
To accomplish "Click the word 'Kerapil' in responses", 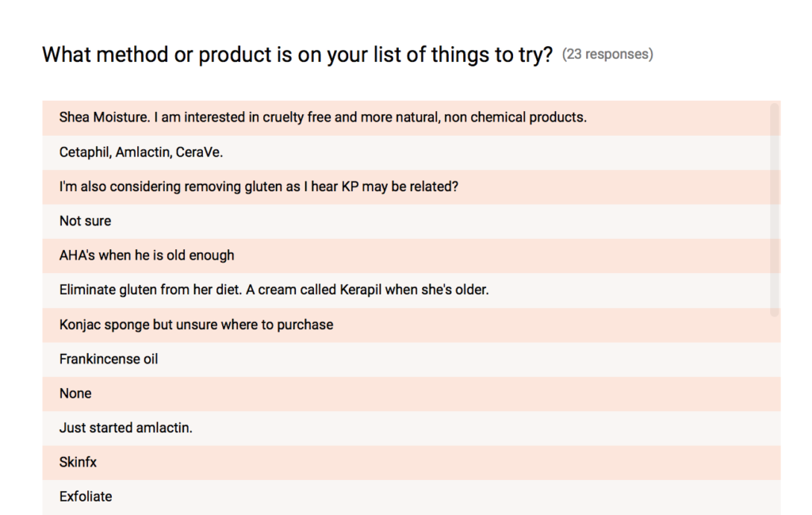I will click(x=361, y=290).
